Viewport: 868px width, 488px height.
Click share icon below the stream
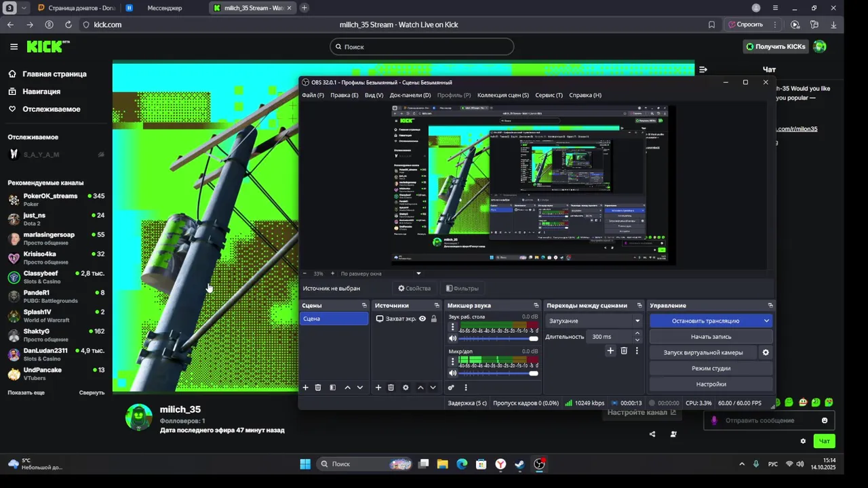pos(652,434)
